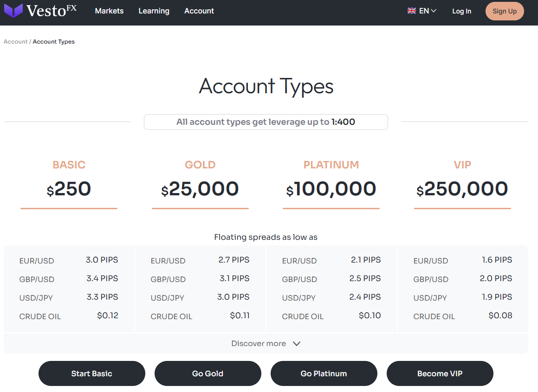Click the $0.10 Platinum crude oil value

[x=370, y=315]
